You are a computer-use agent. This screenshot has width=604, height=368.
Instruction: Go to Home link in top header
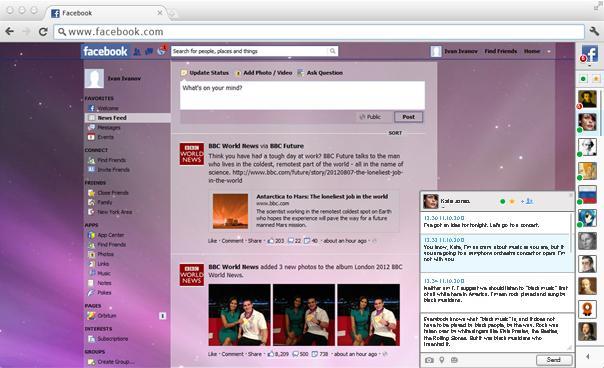click(532, 51)
